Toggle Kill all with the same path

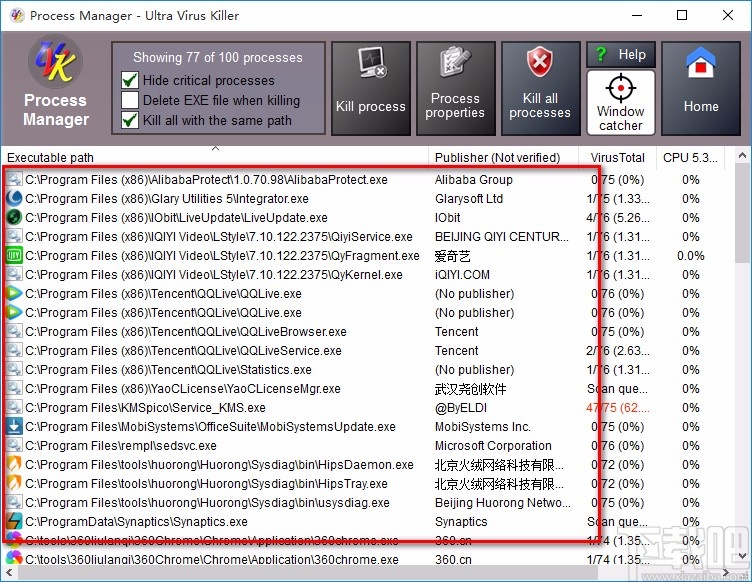point(130,120)
